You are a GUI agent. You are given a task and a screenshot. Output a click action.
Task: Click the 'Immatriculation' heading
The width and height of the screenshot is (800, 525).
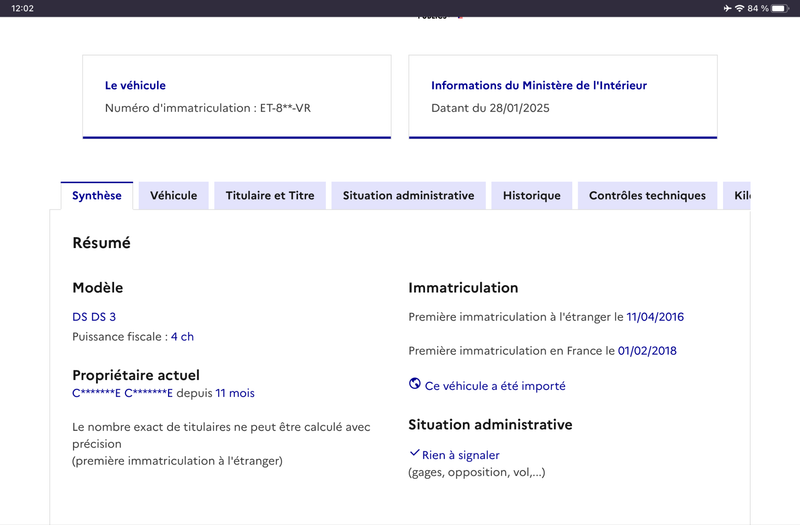point(463,288)
